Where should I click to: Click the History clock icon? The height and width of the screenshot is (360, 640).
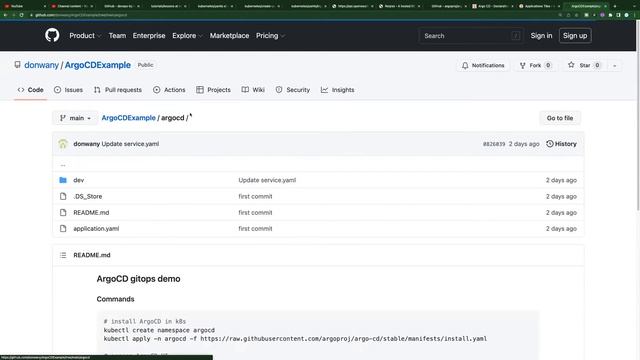coord(550,144)
